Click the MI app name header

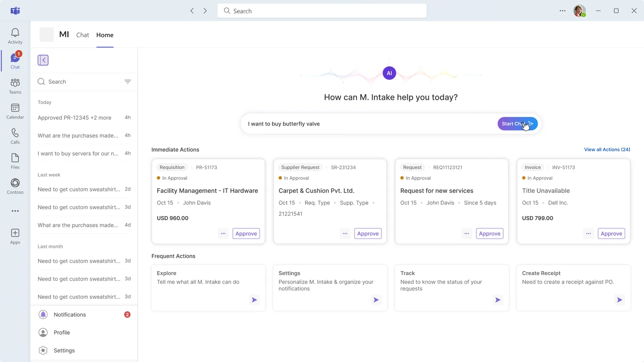[64, 35]
